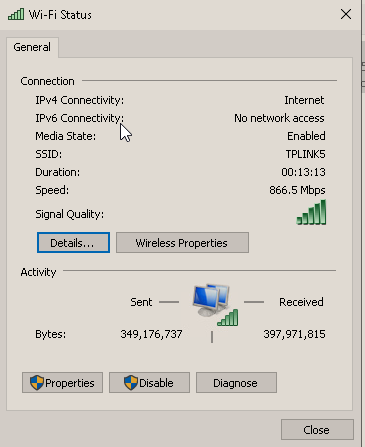Click the 'Bytes:' label
Image resolution: width=365 pixels, height=447 pixels.
[x=51, y=334]
